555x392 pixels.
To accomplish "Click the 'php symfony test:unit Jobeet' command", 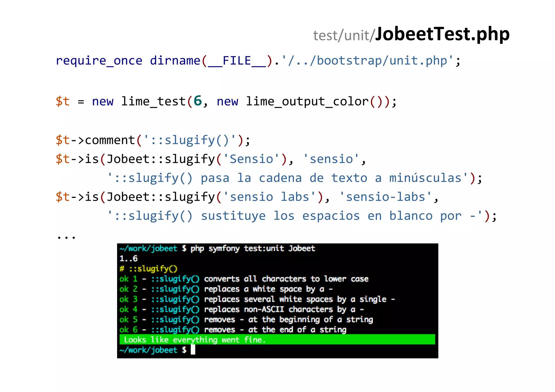I will 253,249.
